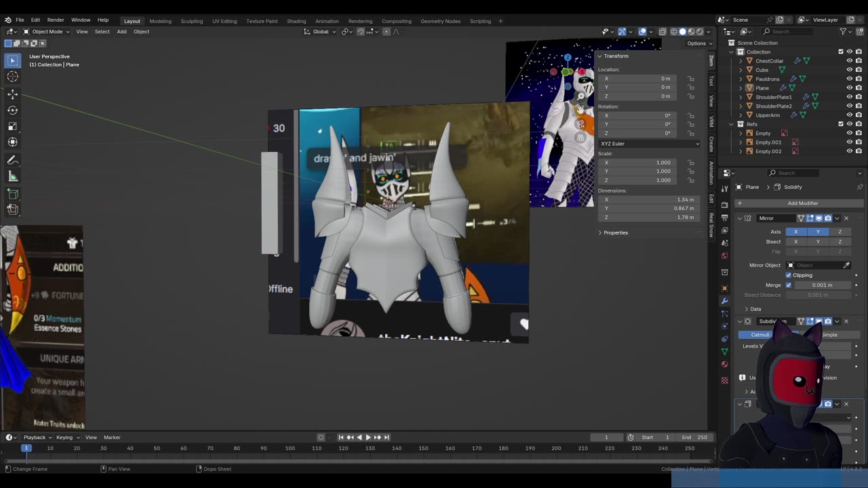Switch to the Shading workspace tab
The height and width of the screenshot is (488, 868).
(296, 21)
